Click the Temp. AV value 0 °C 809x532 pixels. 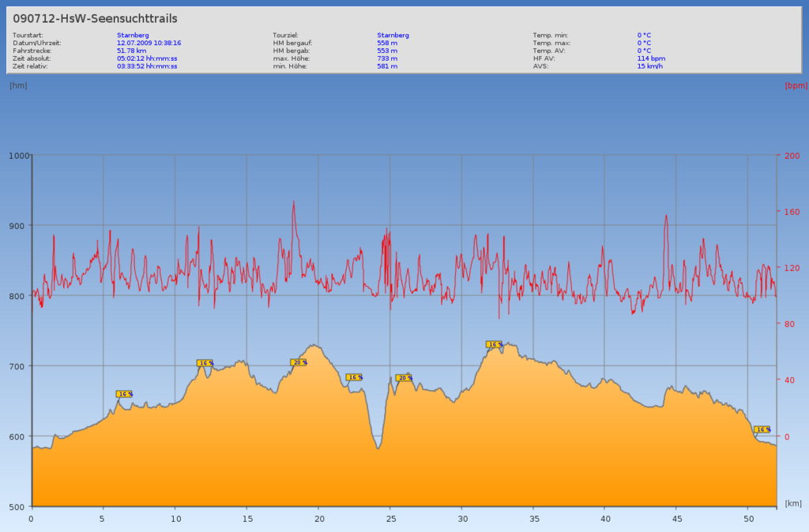pyautogui.click(x=644, y=51)
